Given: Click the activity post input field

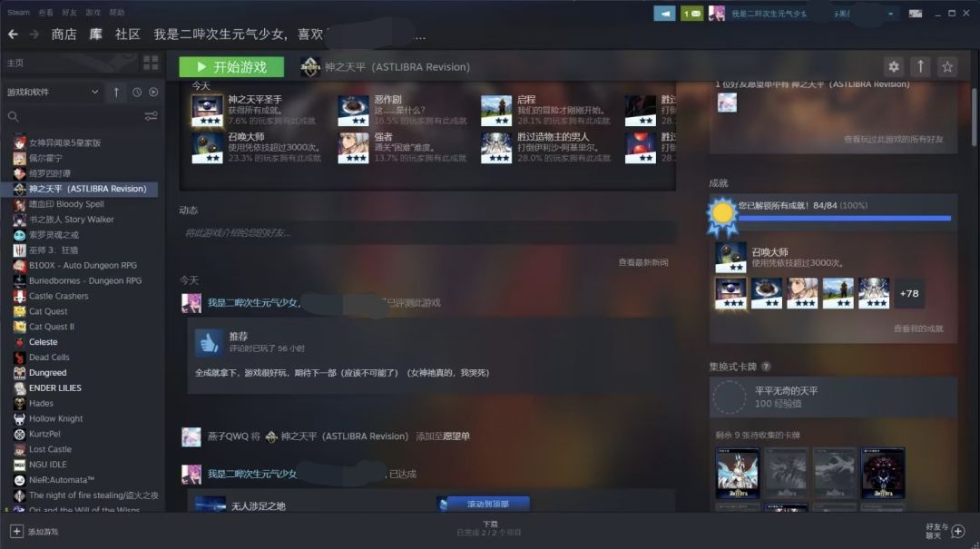Looking at the screenshot, I should pyautogui.click(x=426, y=232).
